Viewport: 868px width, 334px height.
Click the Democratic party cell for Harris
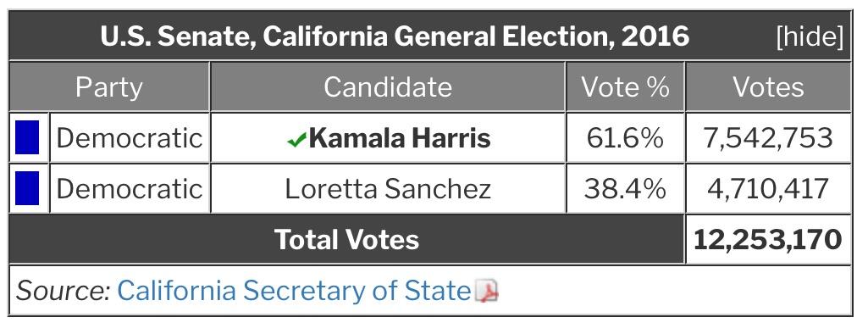tap(130, 138)
